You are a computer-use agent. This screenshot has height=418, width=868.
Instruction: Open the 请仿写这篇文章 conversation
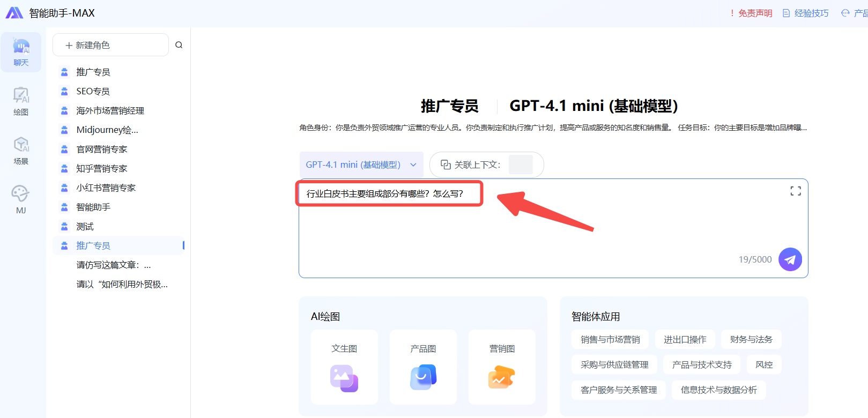114,265
